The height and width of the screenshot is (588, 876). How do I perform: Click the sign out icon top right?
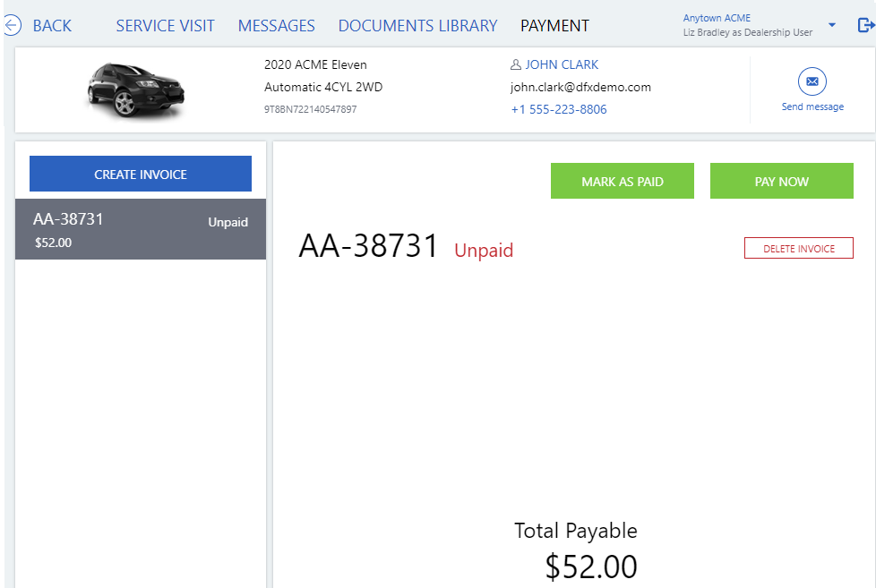click(x=866, y=24)
